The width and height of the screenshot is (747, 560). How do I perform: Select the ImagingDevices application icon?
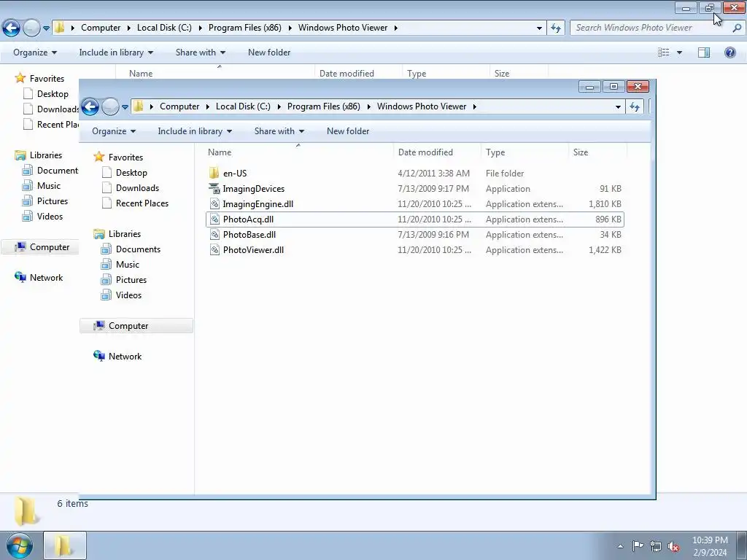pyautogui.click(x=214, y=189)
